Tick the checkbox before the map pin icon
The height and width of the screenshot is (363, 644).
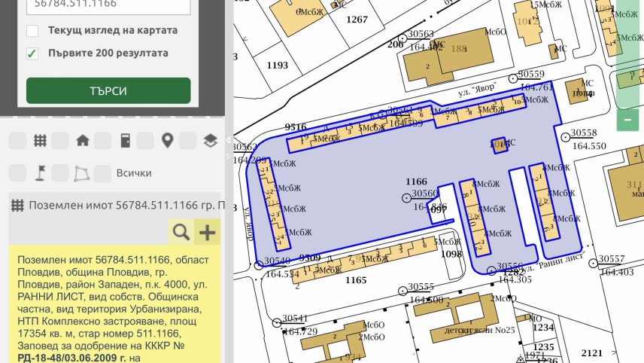click(145, 141)
